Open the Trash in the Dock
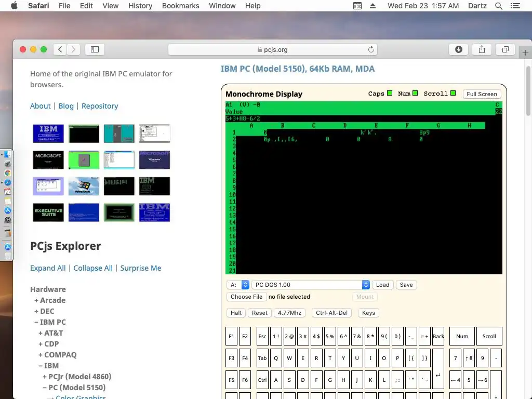Viewport: 532px width, 399px height. pos(7,256)
